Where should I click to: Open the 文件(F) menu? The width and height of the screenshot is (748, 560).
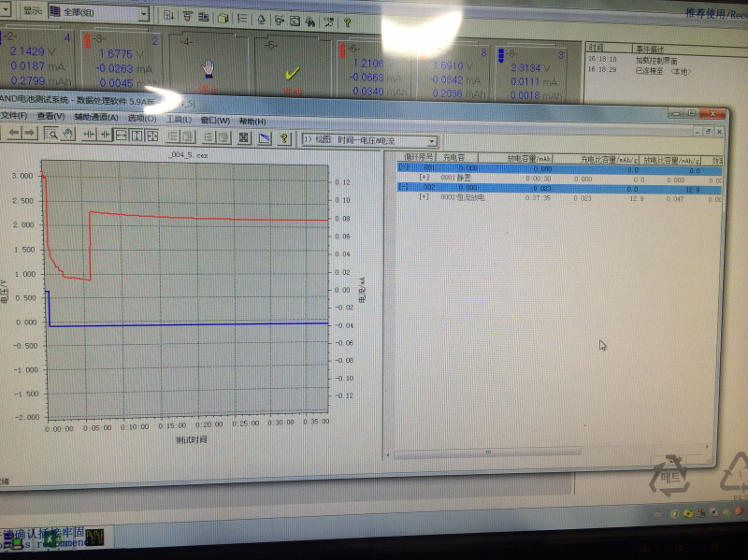pos(14,115)
